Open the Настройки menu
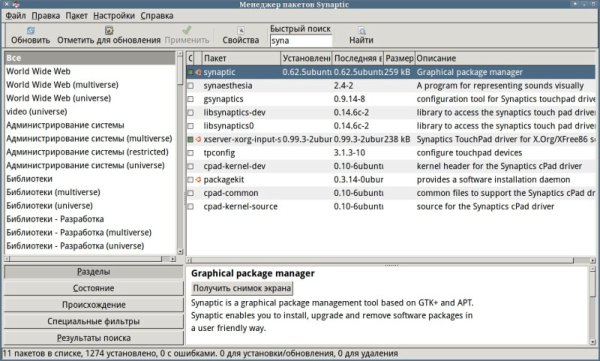600x361 pixels. [114, 16]
